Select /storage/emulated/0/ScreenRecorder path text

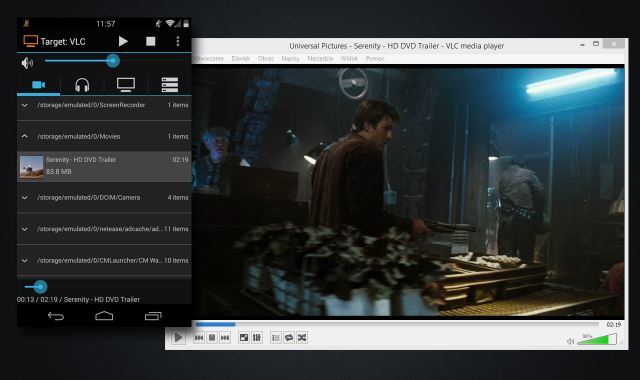tap(91, 105)
